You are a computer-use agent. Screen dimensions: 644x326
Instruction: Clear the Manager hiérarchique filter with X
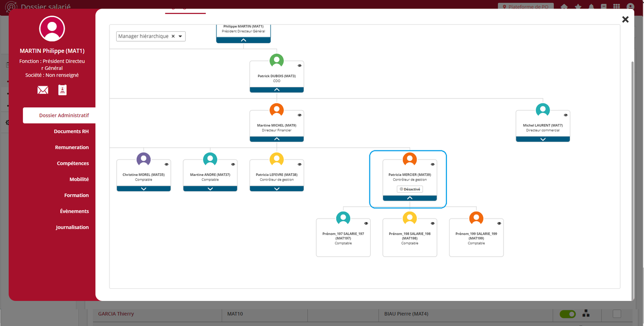pyautogui.click(x=173, y=36)
